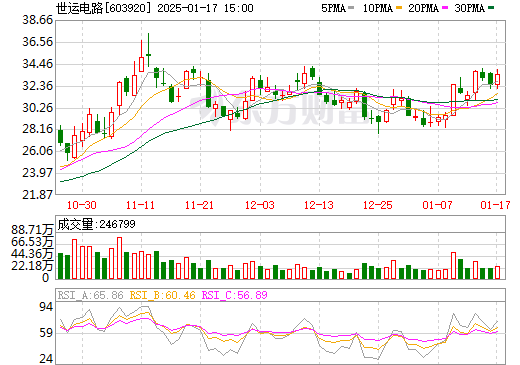Click the 10PMA orange legend swatch
The width and height of the screenshot is (520, 365).
tap(399, 8)
